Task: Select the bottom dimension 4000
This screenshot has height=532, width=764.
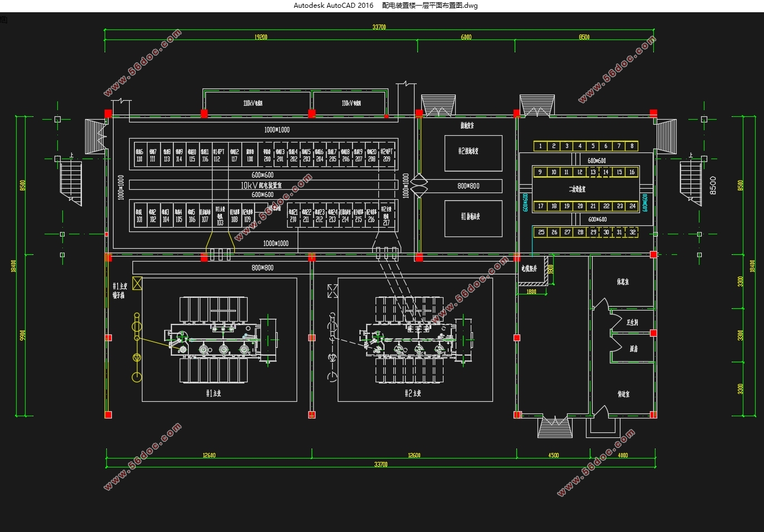Action: point(623,455)
